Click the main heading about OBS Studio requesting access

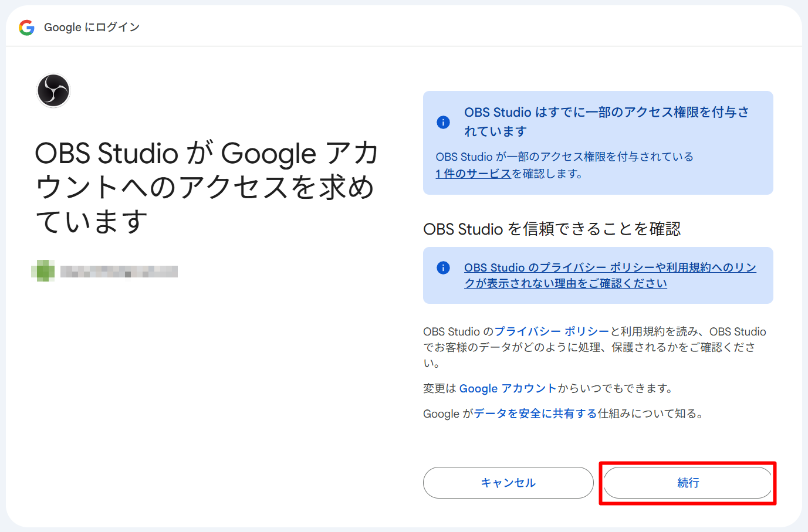pos(205,187)
